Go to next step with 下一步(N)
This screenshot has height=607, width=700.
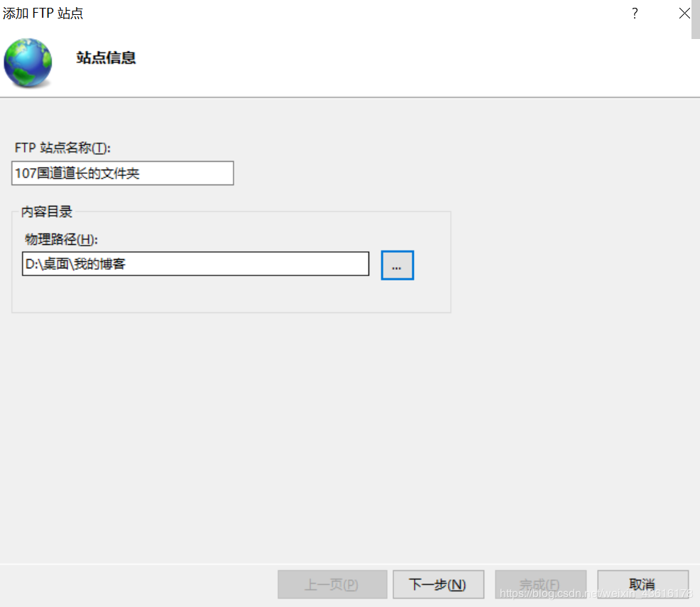439,584
